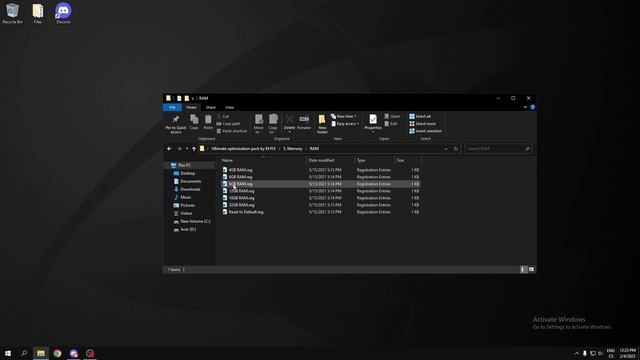Click Paste shortcut command

tap(232, 131)
